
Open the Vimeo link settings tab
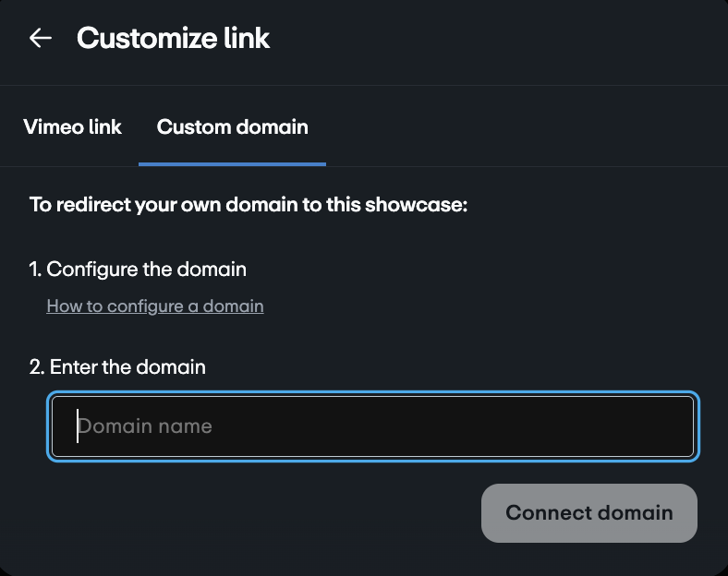click(72, 127)
